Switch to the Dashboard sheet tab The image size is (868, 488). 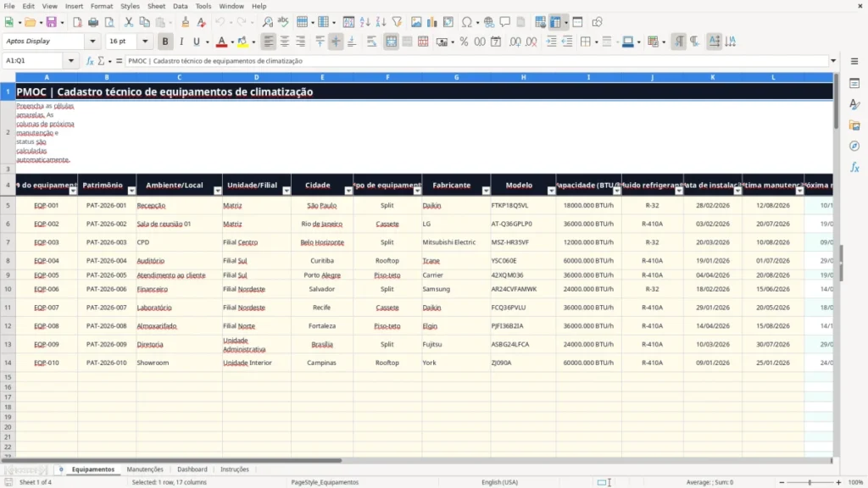192,469
